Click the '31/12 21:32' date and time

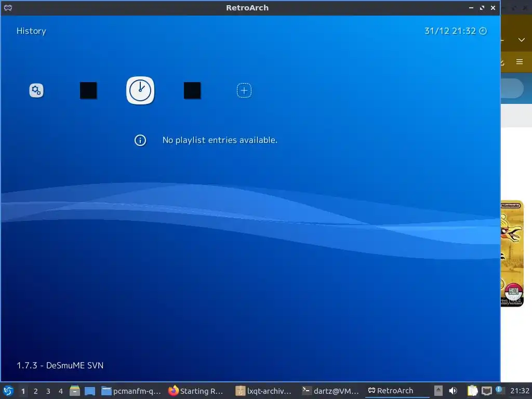coord(450,31)
